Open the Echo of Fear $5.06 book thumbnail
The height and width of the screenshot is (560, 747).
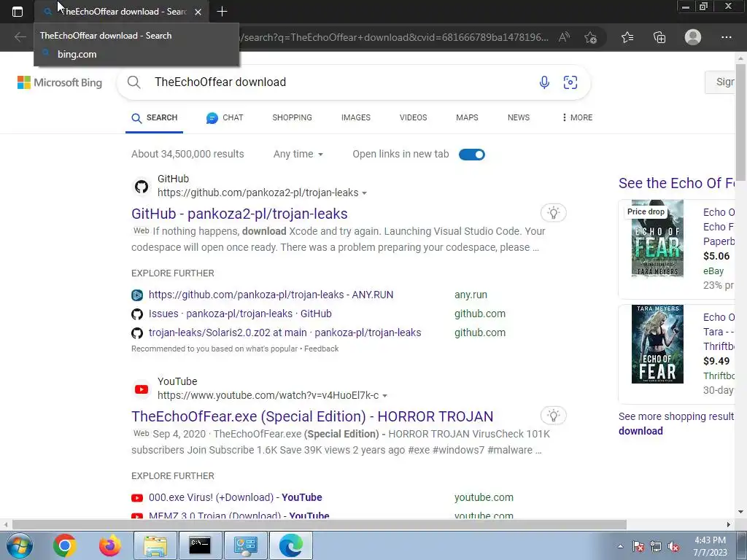pyautogui.click(x=657, y=238)
